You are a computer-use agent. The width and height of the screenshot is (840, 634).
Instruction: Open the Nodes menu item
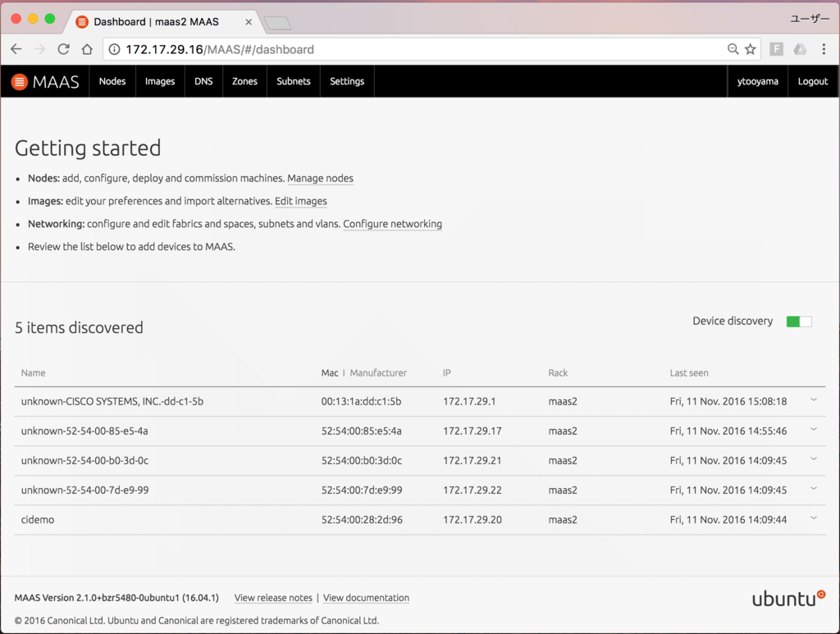[x=112, y=81]
